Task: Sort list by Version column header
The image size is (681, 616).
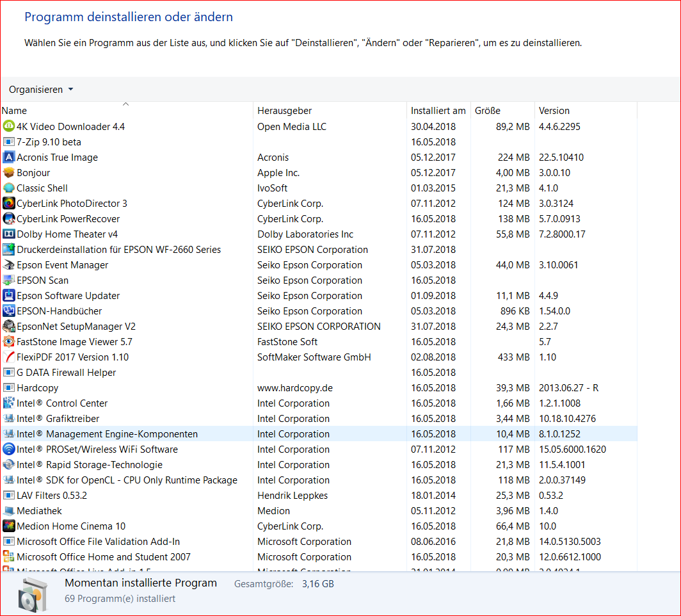Action: [586, 110]
